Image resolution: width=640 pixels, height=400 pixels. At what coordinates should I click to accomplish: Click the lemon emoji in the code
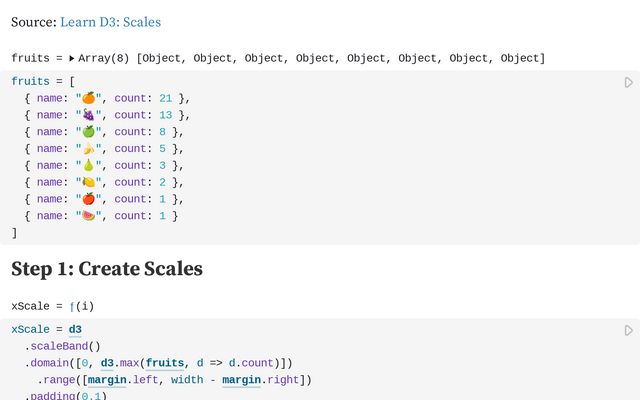[x=89, y=182]
